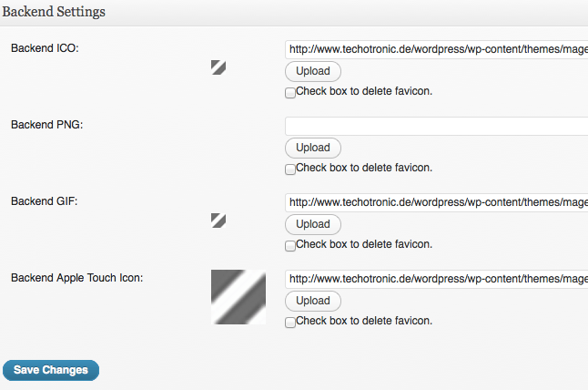This screenshot has width=588, height=390.
Task: Click the Backend ICO favicon preview image
Action: click(x=218, y=67)
